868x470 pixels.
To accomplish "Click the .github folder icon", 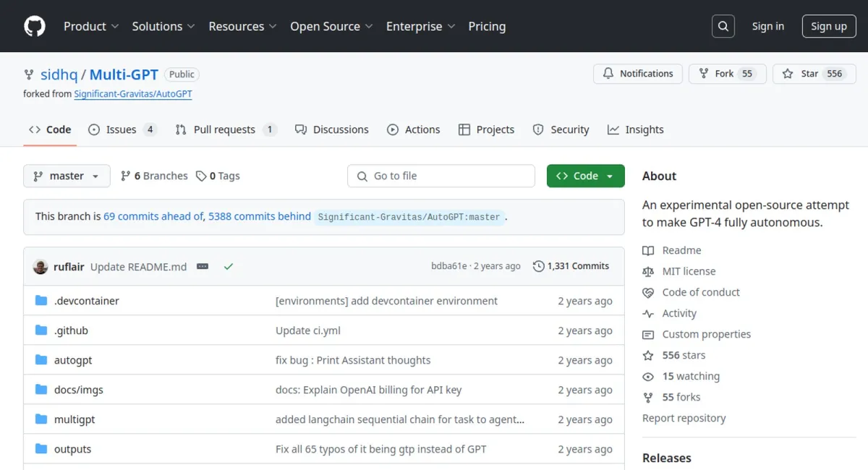I will pos(41,330).
